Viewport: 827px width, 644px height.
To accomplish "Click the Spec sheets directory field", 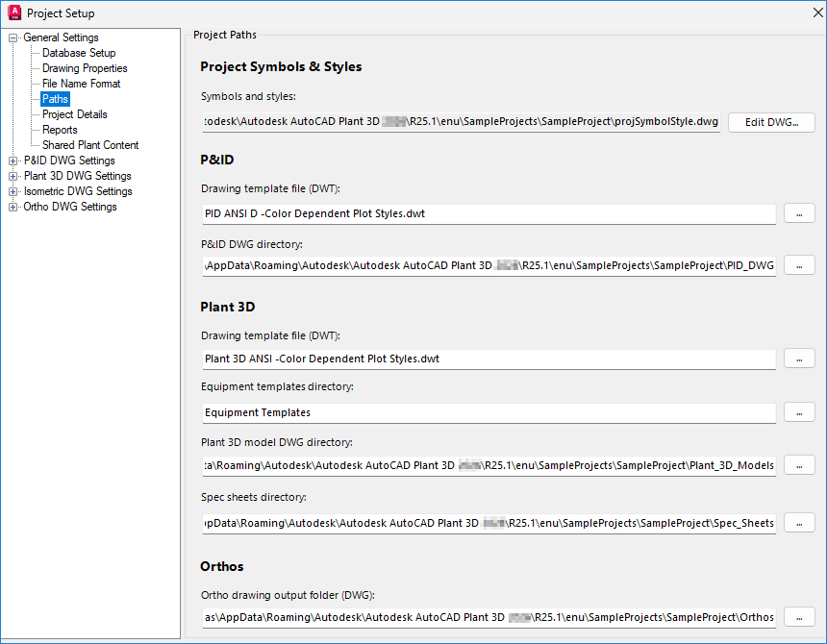I will coord(489,523).
